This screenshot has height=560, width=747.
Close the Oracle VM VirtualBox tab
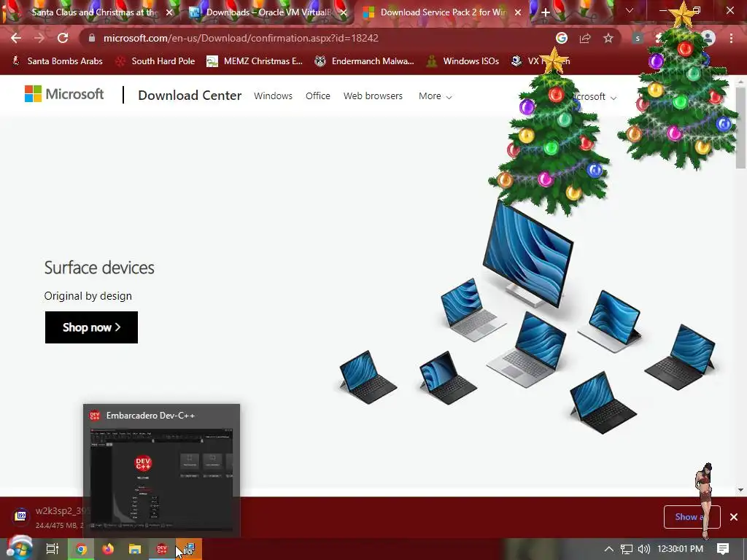point(344,12)
